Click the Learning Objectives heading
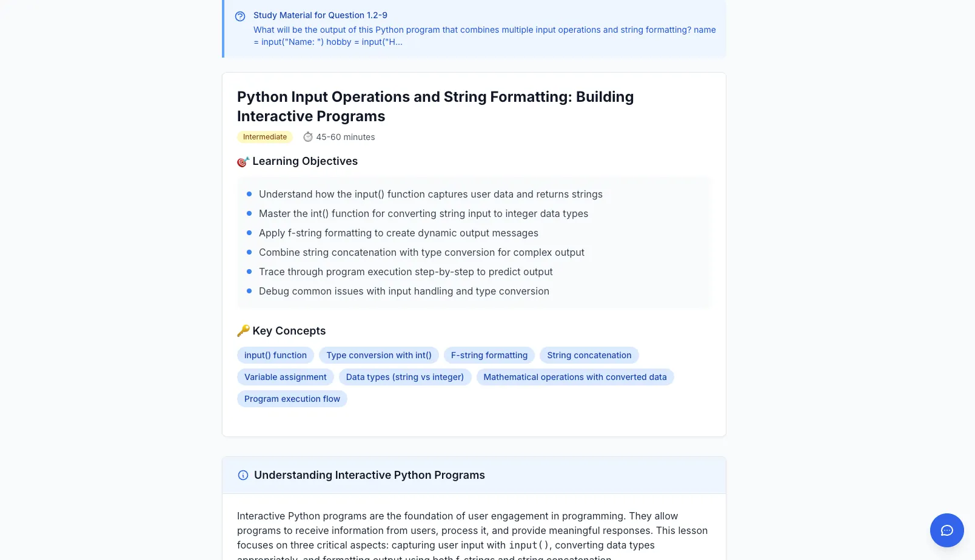The image size is (975, 560). (305, 161)
